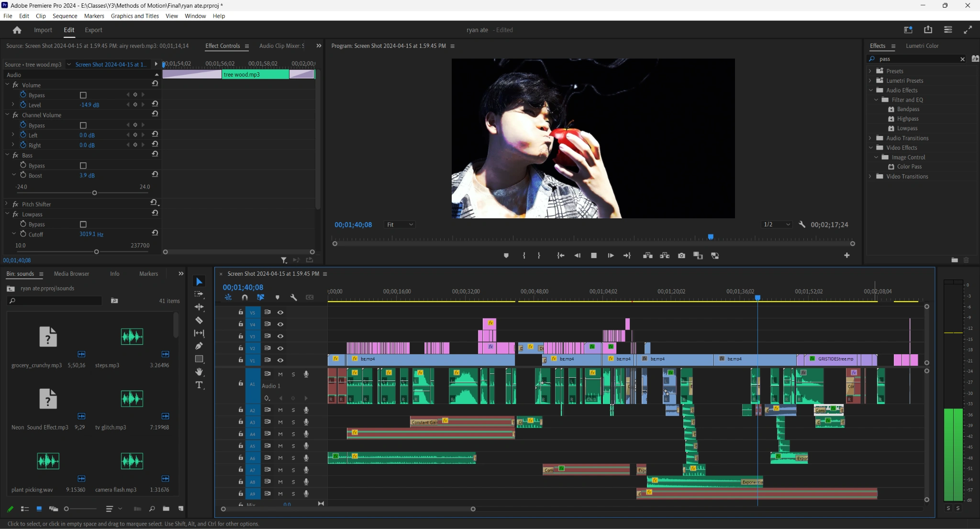Enable Bypass checkbox under Volume effect
Screen dimensions: 980x529
point(83,95)
